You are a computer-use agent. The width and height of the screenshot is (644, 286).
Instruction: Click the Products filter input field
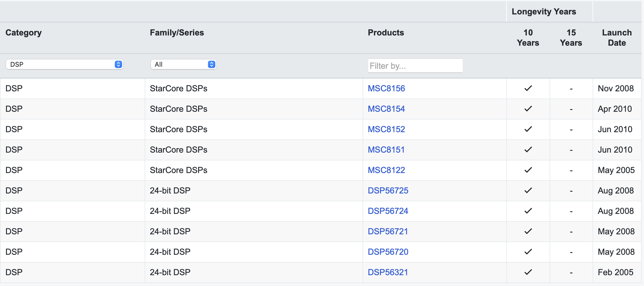coord(415,66)
